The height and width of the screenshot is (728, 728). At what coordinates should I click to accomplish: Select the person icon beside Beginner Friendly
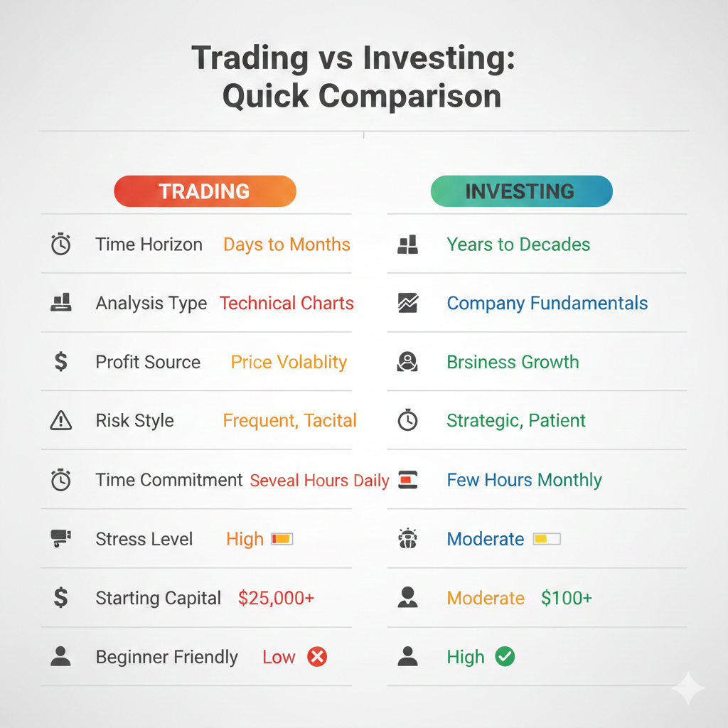(61, 657)
